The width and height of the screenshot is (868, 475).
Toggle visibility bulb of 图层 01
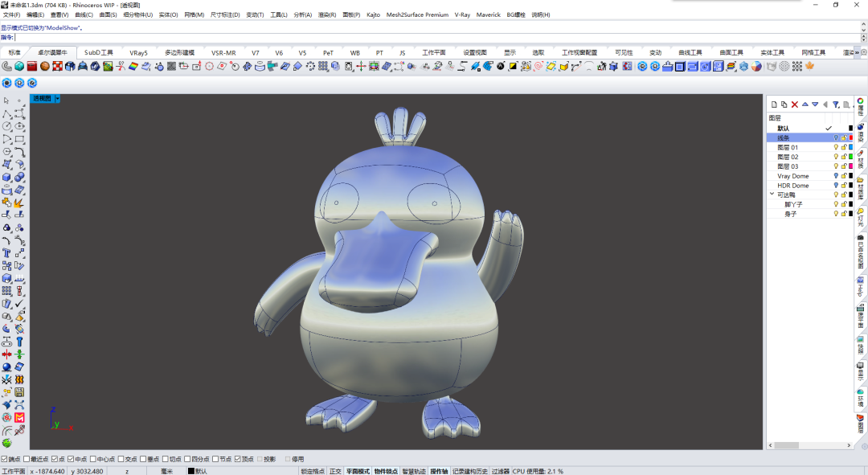(x=836, y=147)
